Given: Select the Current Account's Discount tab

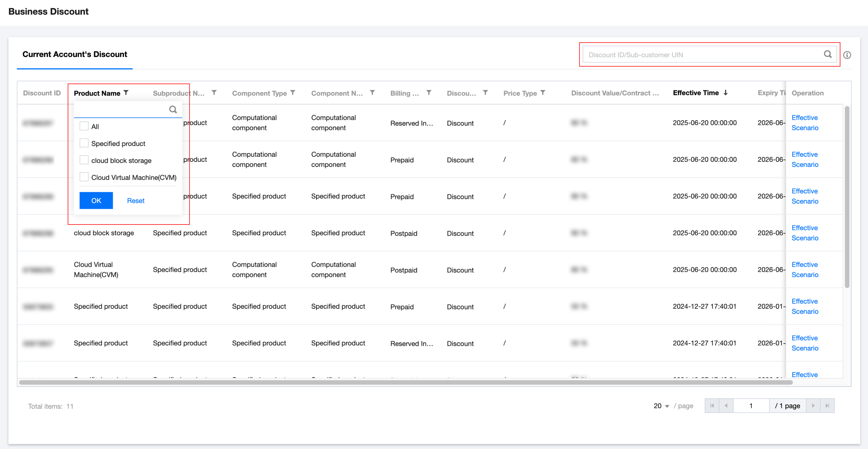Looking at the screenshot, I should tap(74, 54).
